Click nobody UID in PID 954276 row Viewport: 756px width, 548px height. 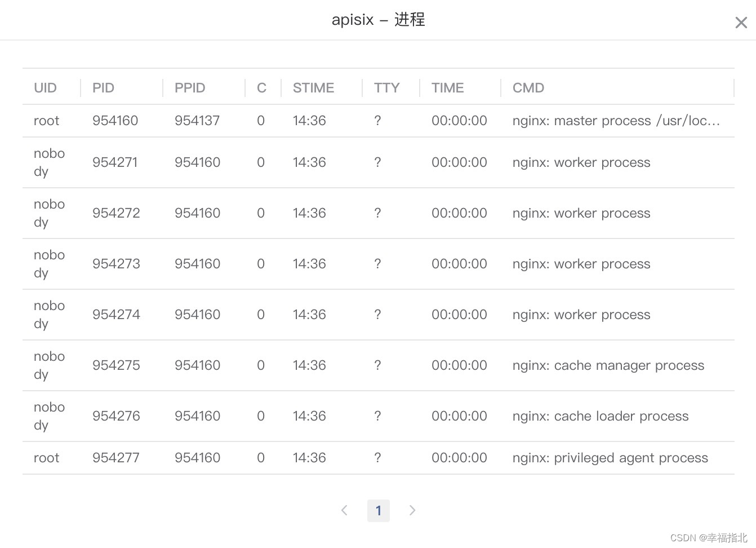(49, 416)
